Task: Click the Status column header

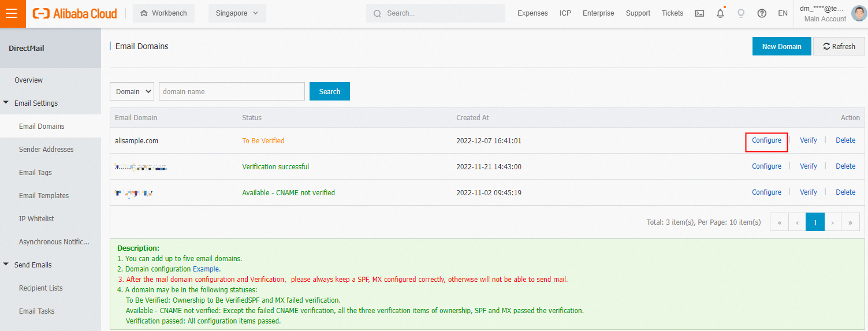Action: [x=252, y=117]
